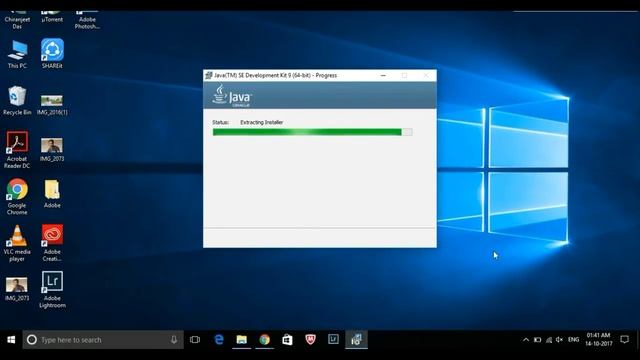Minimize the Java Development Kit installer window
This screenshot has height=360, width=640.
(383, 76)
